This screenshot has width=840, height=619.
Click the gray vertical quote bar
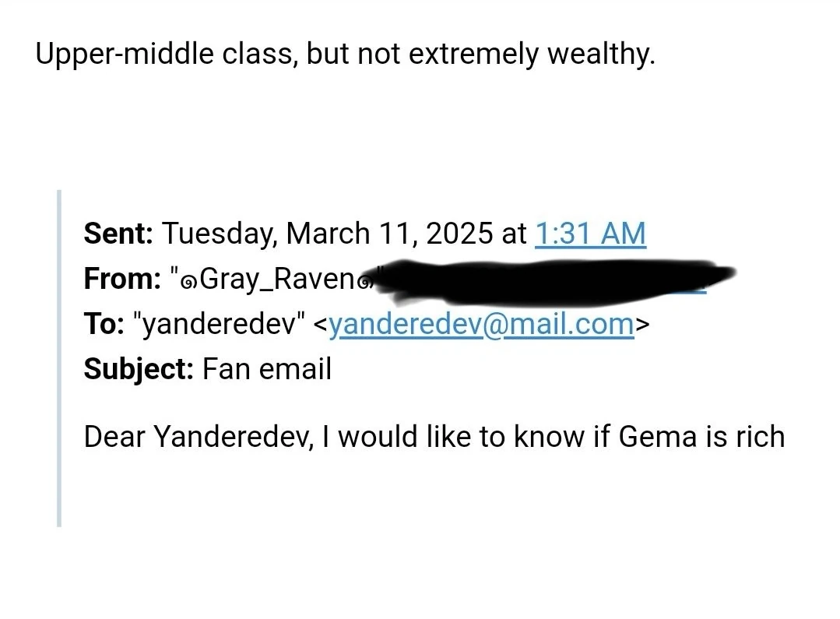coord(59,358)
